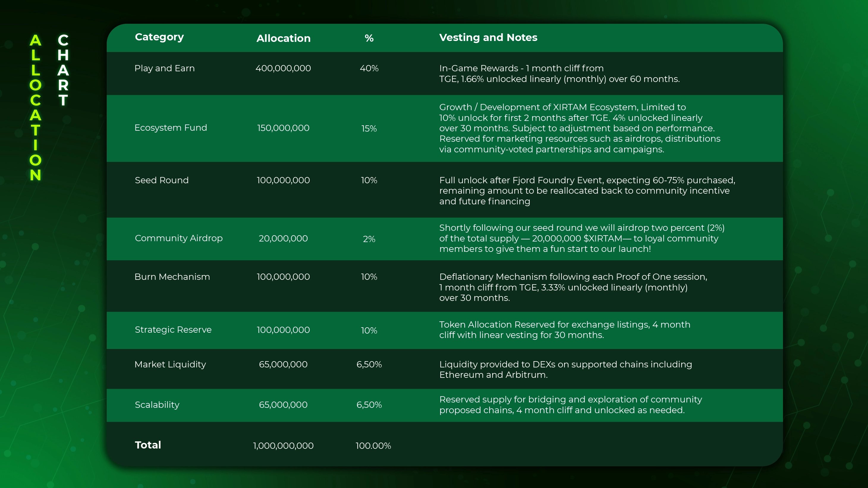The image size is (868, 488).
Task: Select the Play and Earn category
Action: tap(164, 68)
